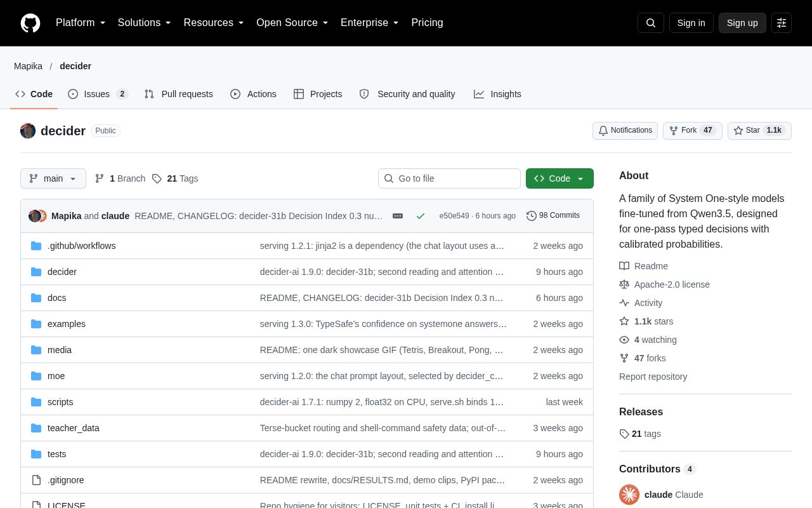Expand the Solutions menu
Viewport: 812px width, 508px height.
pyautogui.click(x=145, y=23)
